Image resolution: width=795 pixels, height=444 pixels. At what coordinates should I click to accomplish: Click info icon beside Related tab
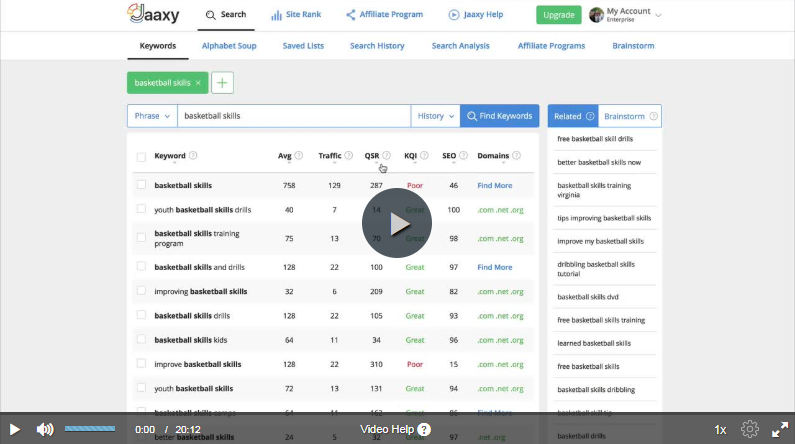coord(590,116)
